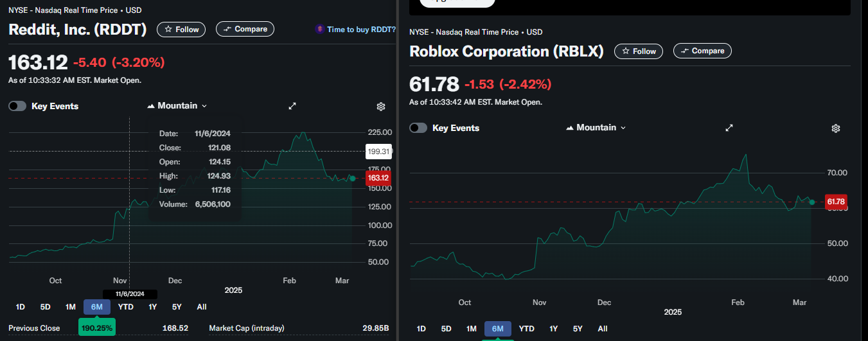Click the Roblox -1.53 (-2.42%) change text
This screenshot has width=868, height=341.
(508, 84)
